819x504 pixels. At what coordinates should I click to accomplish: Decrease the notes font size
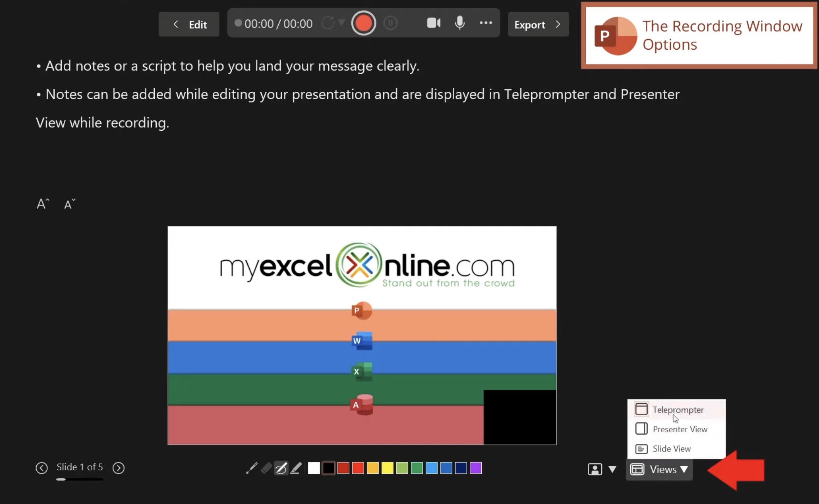point(69,204)
